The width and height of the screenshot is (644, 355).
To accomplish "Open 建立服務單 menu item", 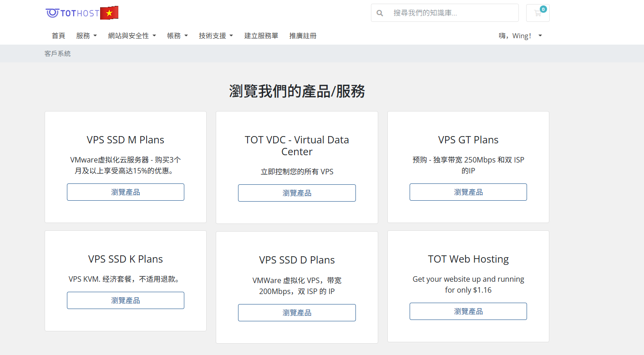I will click(x=261, y=36).
